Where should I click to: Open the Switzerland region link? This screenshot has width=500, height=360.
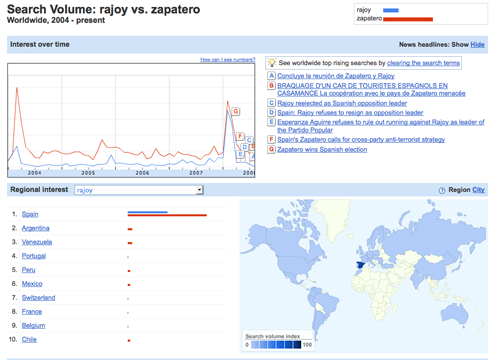[38, 298]
